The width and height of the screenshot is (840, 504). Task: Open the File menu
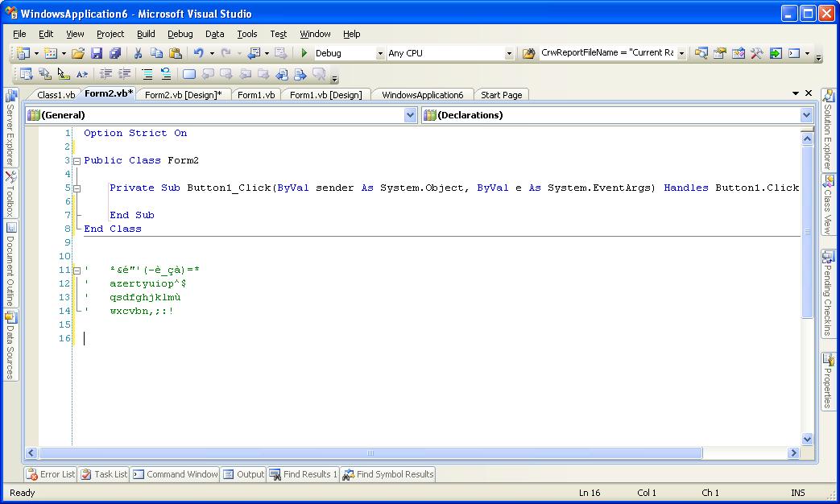coord(19,34)
